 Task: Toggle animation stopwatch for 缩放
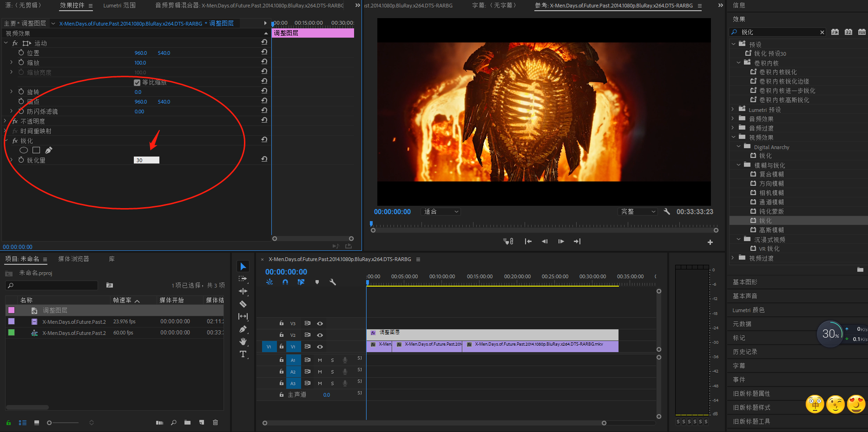coord(21,62)
